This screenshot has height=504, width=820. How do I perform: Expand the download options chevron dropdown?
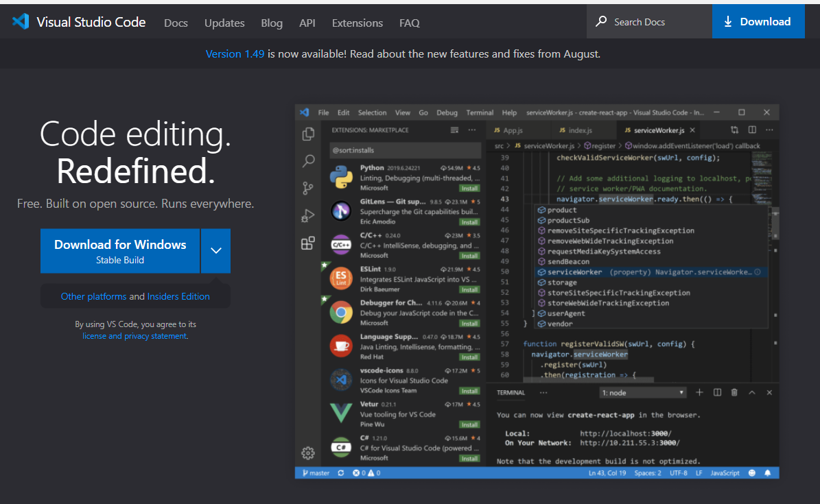[216, 250]
